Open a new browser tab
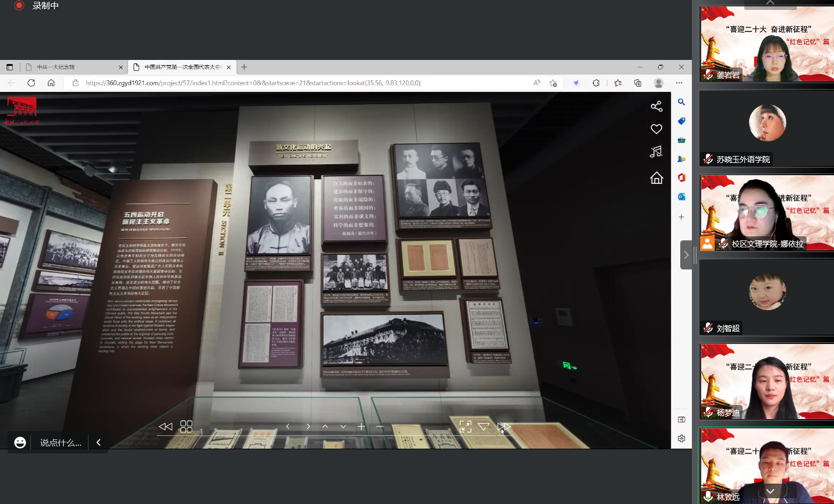 tap(244, 67)
